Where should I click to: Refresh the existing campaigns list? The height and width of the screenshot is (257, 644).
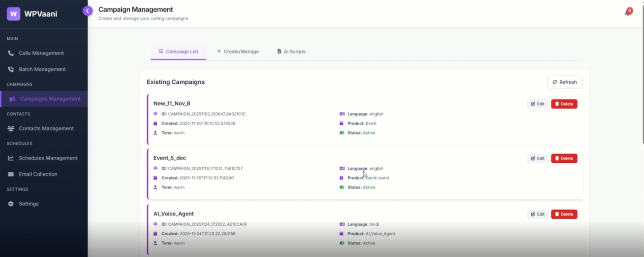(565, 82)
